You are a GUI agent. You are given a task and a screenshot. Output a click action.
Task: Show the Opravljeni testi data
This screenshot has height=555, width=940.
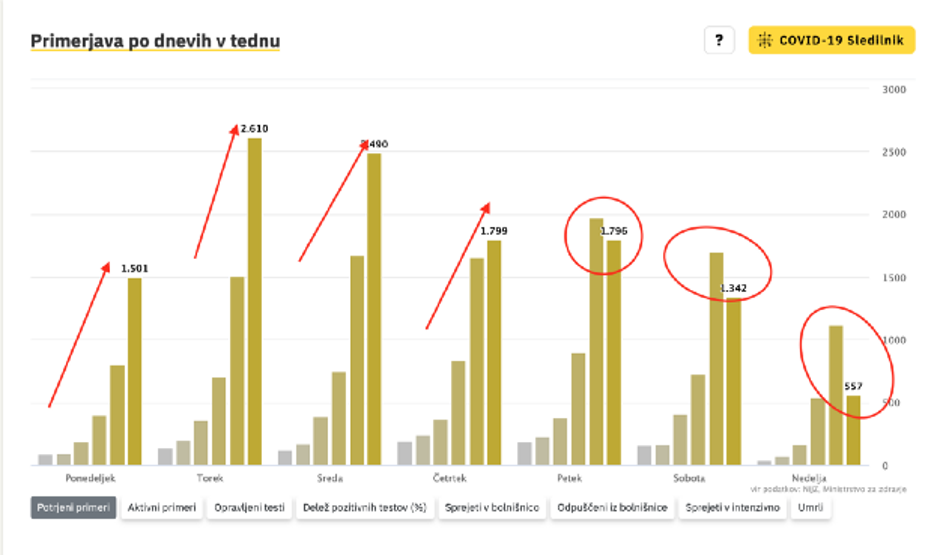pyautogui.click(x=249, y=508)
